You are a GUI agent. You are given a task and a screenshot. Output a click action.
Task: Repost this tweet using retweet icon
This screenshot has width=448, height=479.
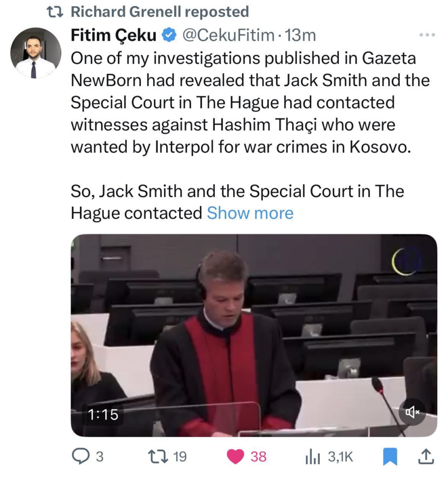click(x=158, y=457)
